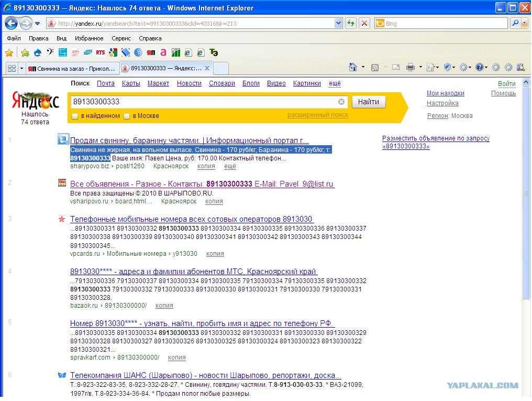Clear the Yandex search field with X icon

point(341,102)
